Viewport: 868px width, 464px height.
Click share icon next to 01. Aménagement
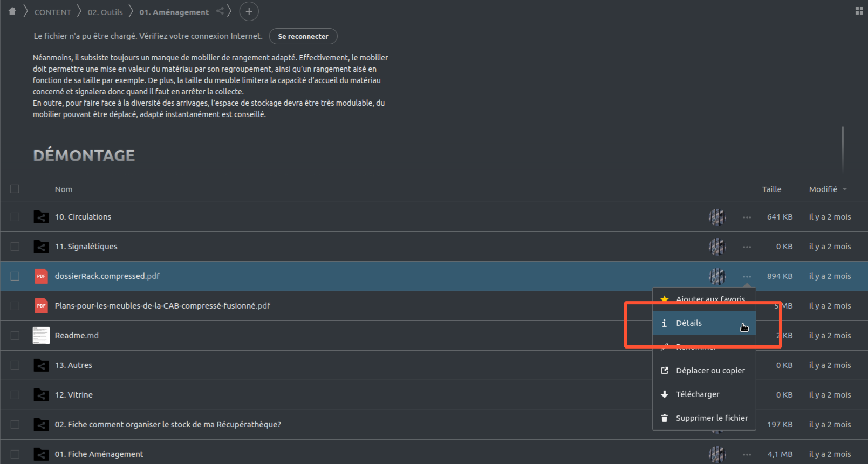pyautogui.click(x=220, y=11)
